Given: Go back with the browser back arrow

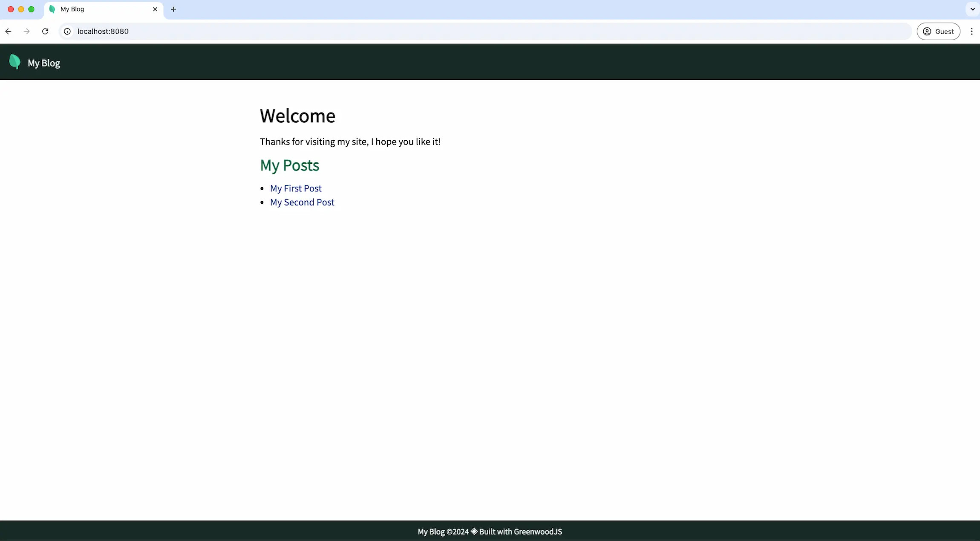Looking at the screenshot, I should coord(8,31).
